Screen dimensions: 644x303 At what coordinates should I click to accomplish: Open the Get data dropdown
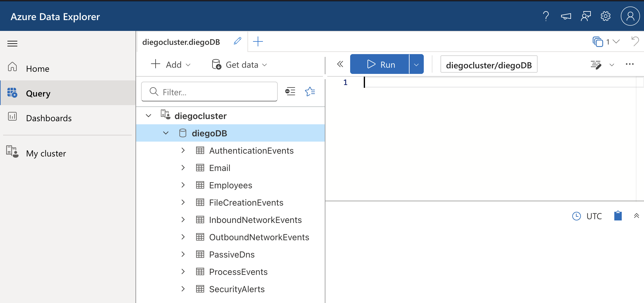point(239,65)
